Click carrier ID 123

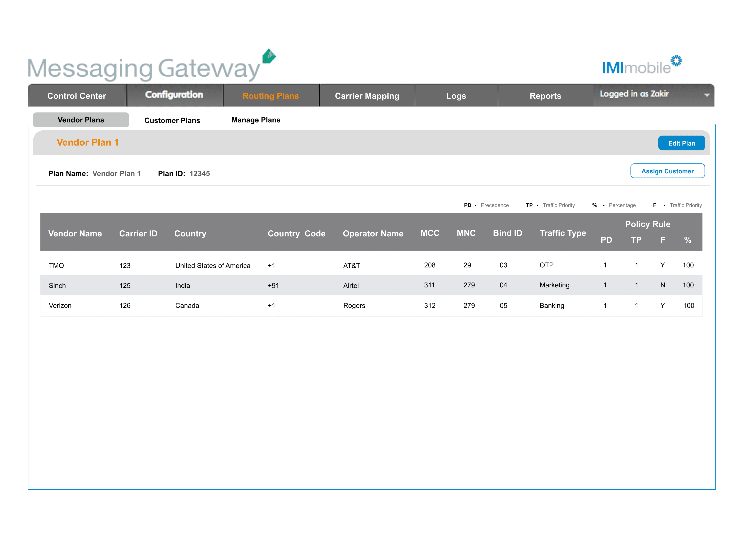[125, 266]
